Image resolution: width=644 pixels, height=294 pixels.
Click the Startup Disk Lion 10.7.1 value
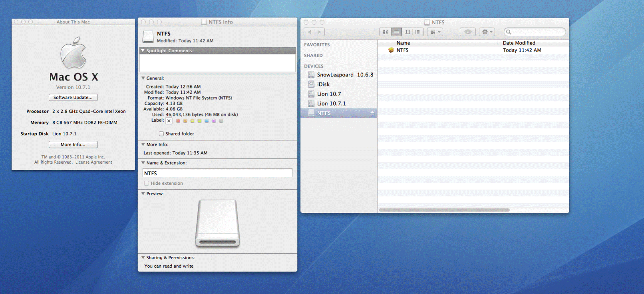click(64, 134)
